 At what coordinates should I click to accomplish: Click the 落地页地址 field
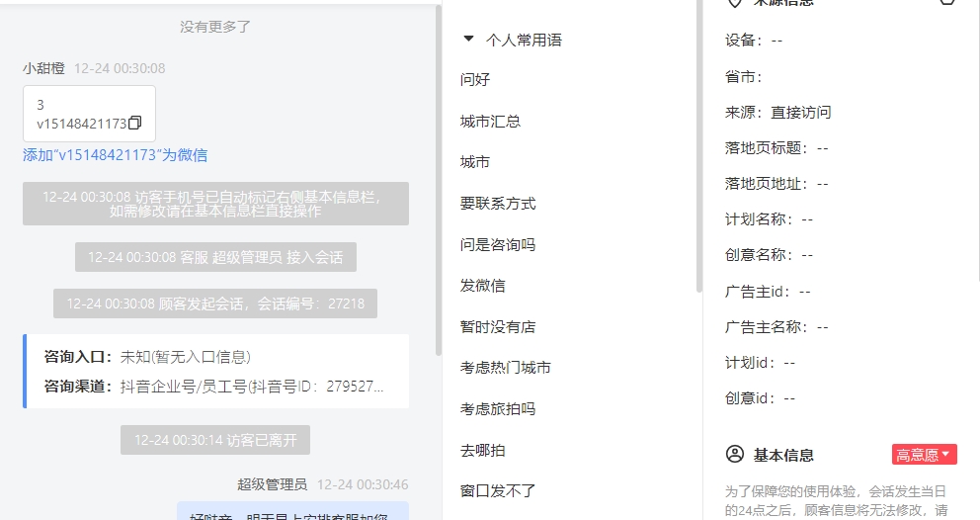(776, 184)
